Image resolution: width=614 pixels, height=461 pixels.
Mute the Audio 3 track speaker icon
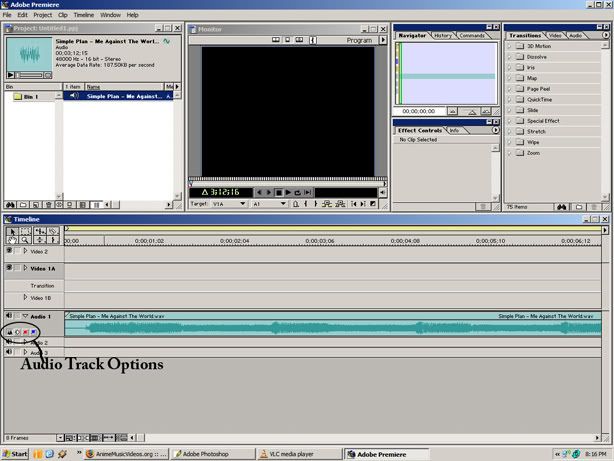click(x=9, y=352)
